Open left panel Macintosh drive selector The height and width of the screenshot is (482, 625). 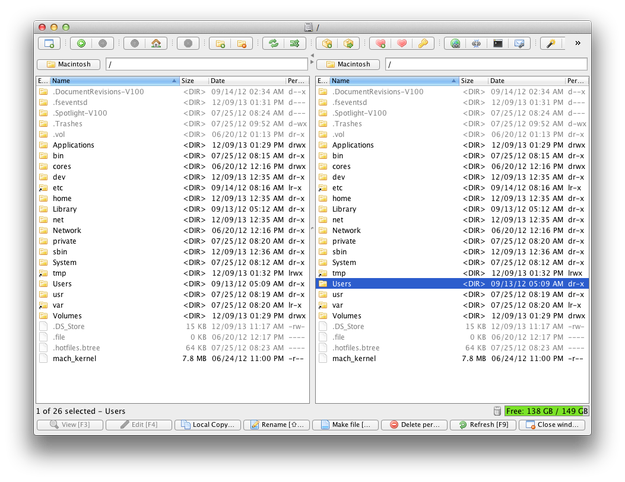(x=69, y=64)
